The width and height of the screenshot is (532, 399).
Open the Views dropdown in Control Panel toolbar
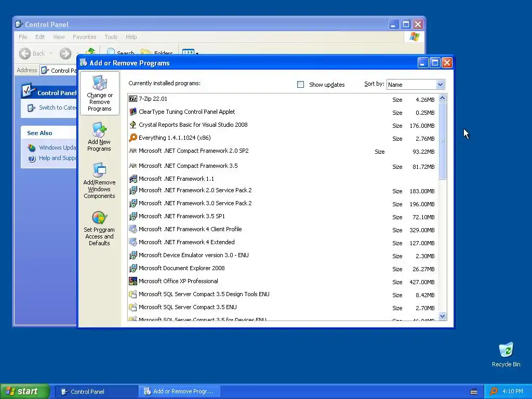[190, 52]
